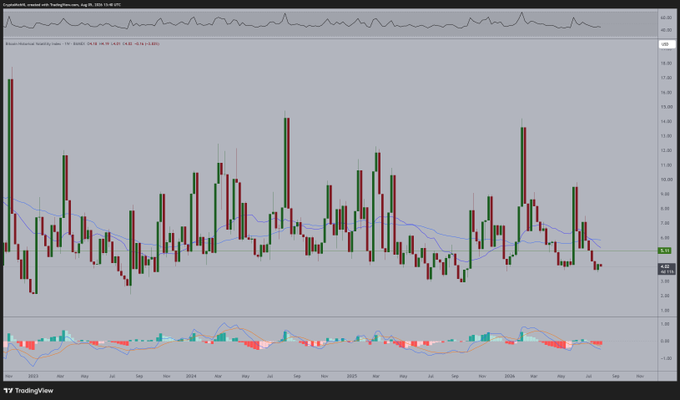This screenshot has width=680, height=400.
Task: Click the 2024 label on the time axis
Action: [191, 376]
